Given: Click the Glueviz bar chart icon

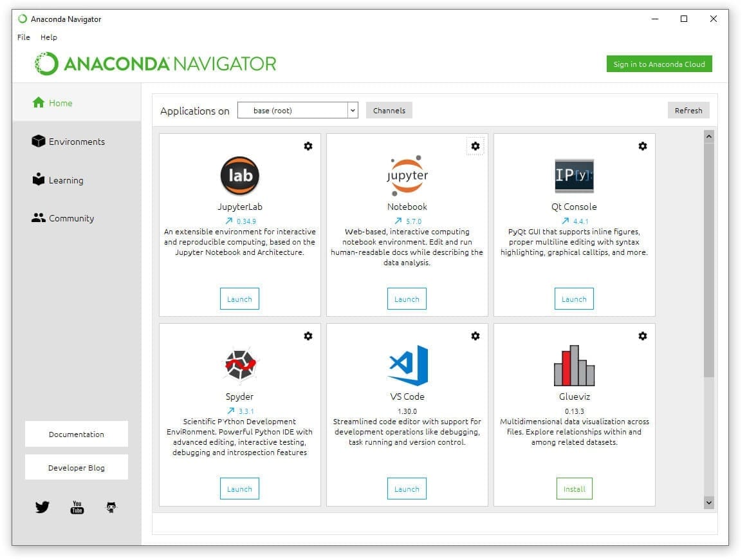Looking at the screenshot, I should point(574,366).
